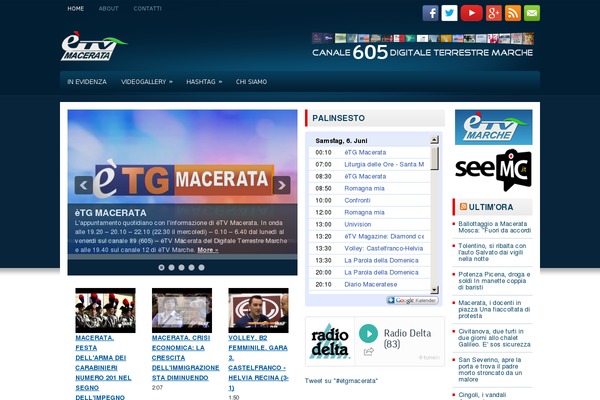Expand the VIDEOGALLERY menu
The height and width of the screenshot is (400, 600).
(x=147, y=82)
